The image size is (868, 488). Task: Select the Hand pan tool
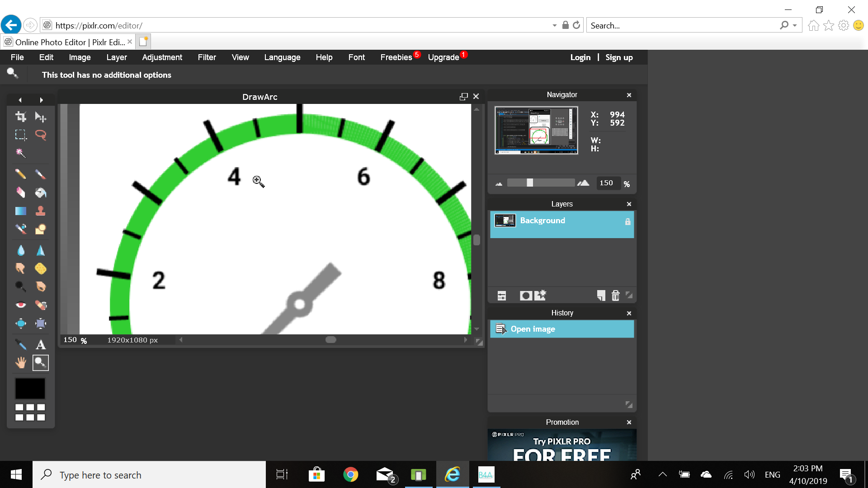21,363
